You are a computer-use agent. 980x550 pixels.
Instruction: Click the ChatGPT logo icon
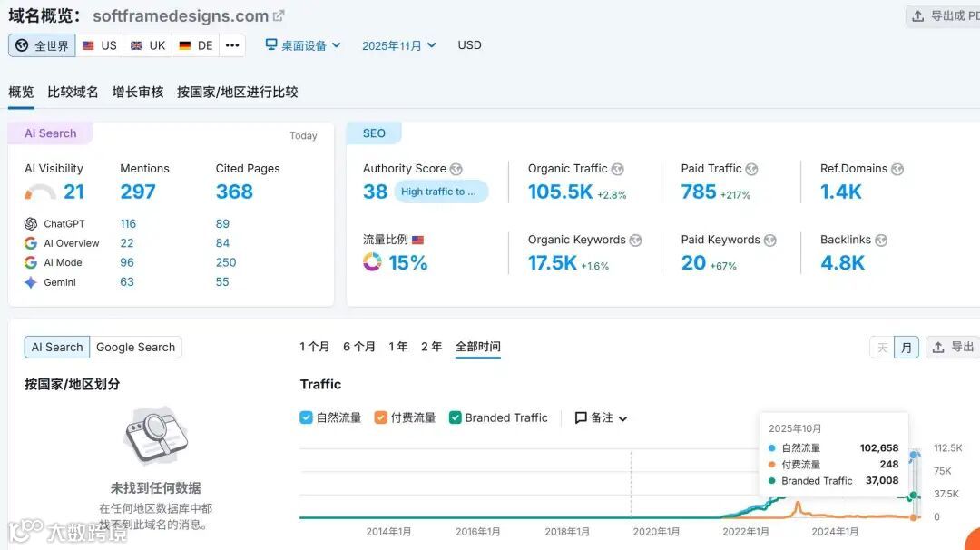coord(31,224)
